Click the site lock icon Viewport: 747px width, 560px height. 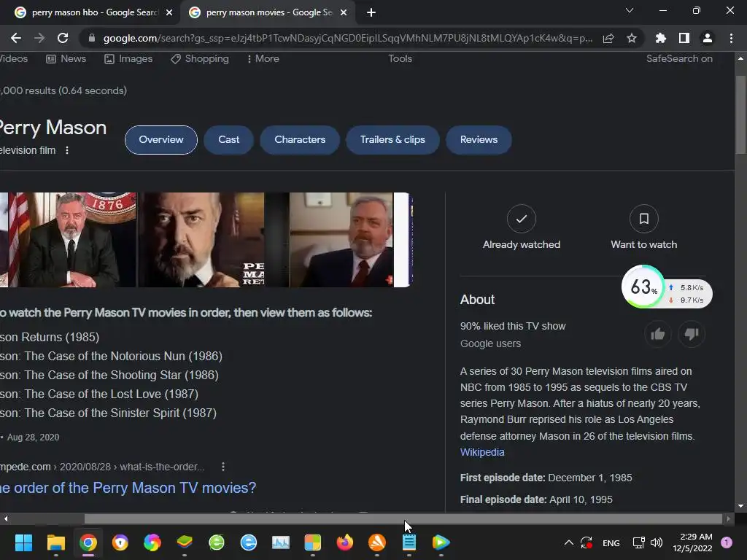pyautogui.click(x=91, y=38)
